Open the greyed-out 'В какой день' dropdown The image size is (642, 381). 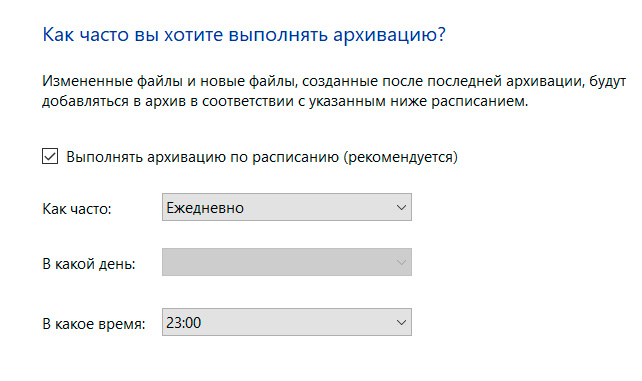[287, 262]
